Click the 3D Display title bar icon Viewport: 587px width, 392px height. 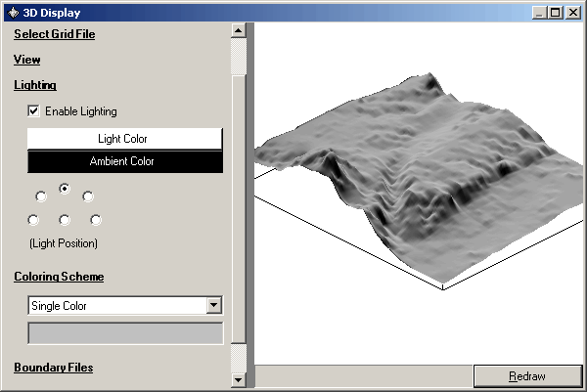tap(13, 13)
